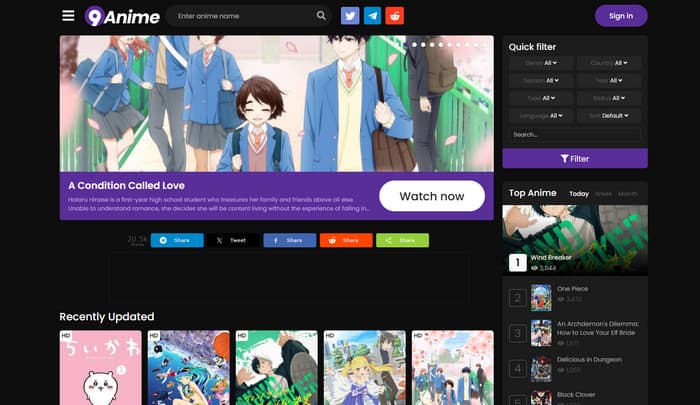Image resolution: width=700 pixels, height=405 pixels.
Task: Expand the Season filter dropdown
Action: pyautogui.click(x=541, y=80)
